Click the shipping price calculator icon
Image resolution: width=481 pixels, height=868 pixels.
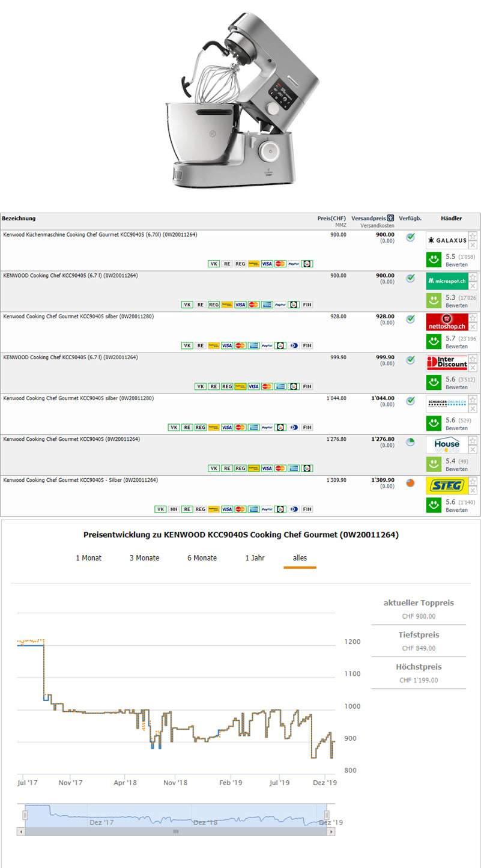pos(390,218)
